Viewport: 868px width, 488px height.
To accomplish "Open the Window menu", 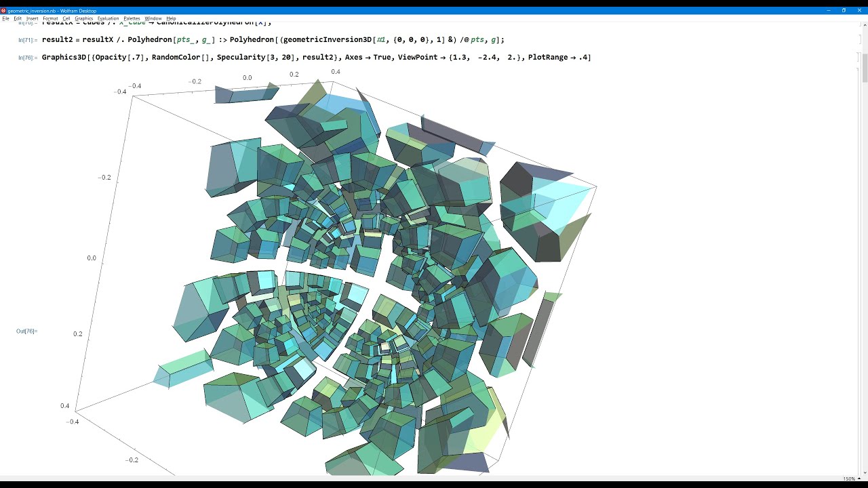I will click(153, 18).
